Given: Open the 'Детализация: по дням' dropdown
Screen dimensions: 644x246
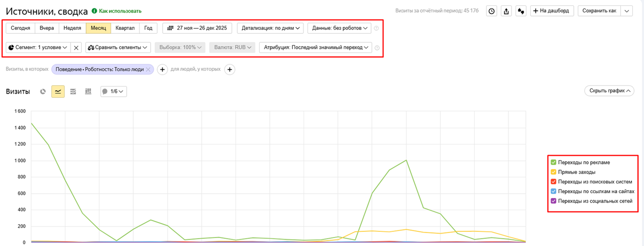Looking at the screenshot, I should [271, 28].
